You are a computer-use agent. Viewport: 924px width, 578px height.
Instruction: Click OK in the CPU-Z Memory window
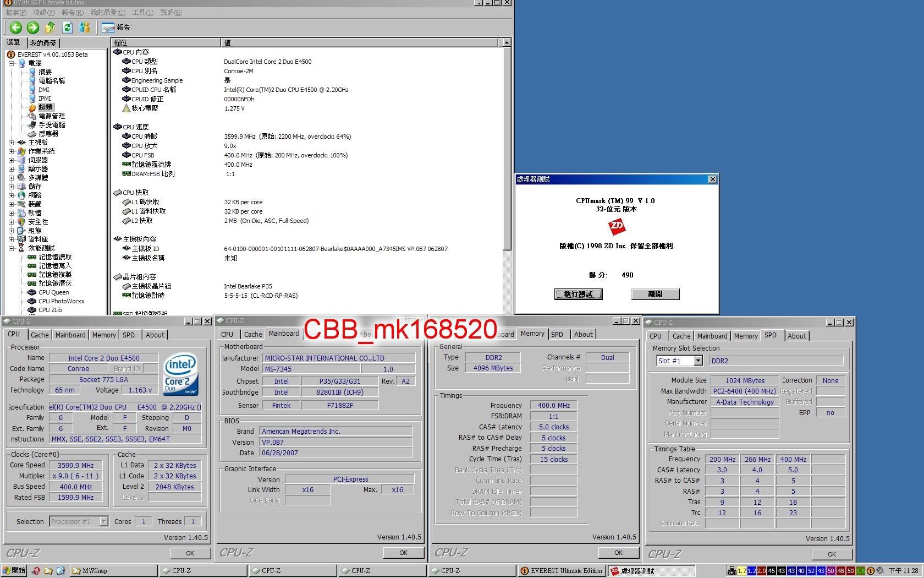tap(618, 553)
